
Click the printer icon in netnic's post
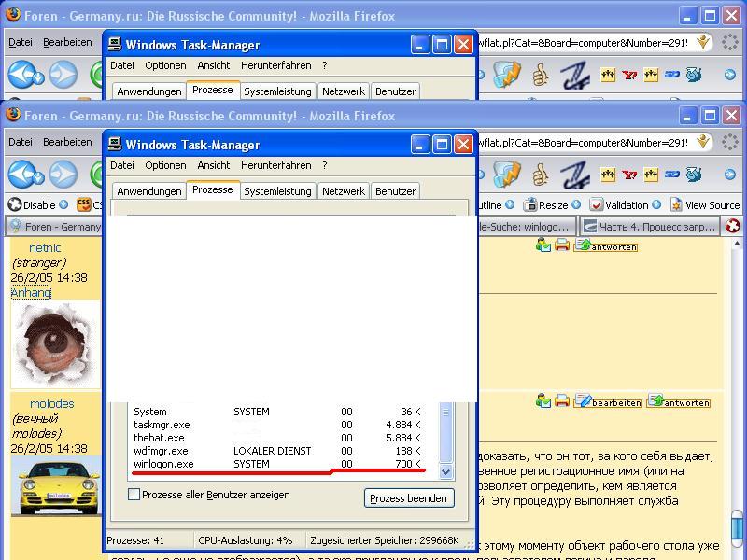click(562, 245)
